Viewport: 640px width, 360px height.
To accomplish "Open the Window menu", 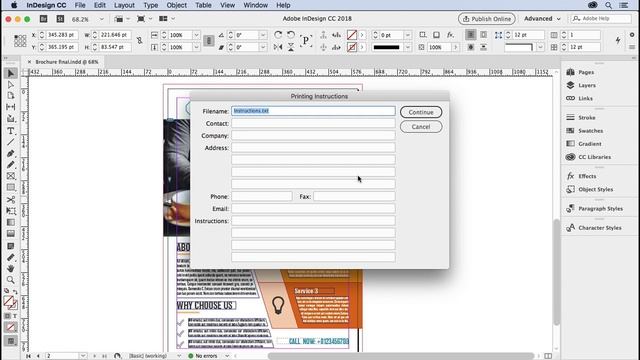I will (256, 5).
